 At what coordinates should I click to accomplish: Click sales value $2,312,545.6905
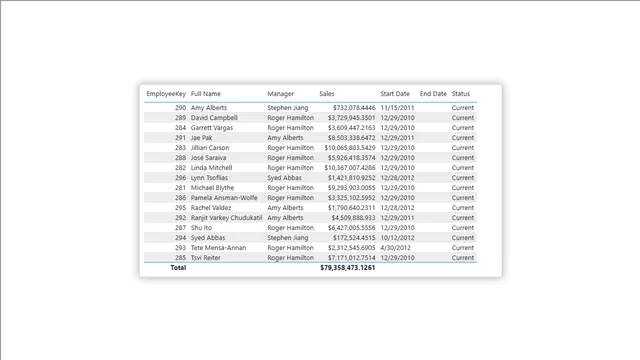351,248
